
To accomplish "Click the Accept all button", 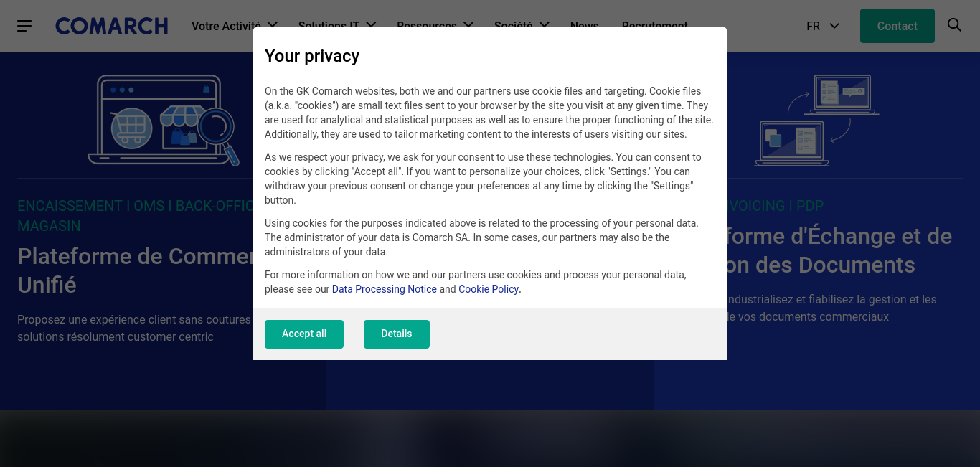I will (x=304, y=334).
